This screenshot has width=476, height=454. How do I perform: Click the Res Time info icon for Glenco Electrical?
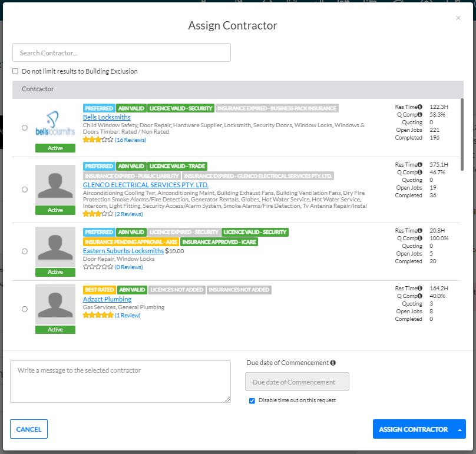coord(419,164)
